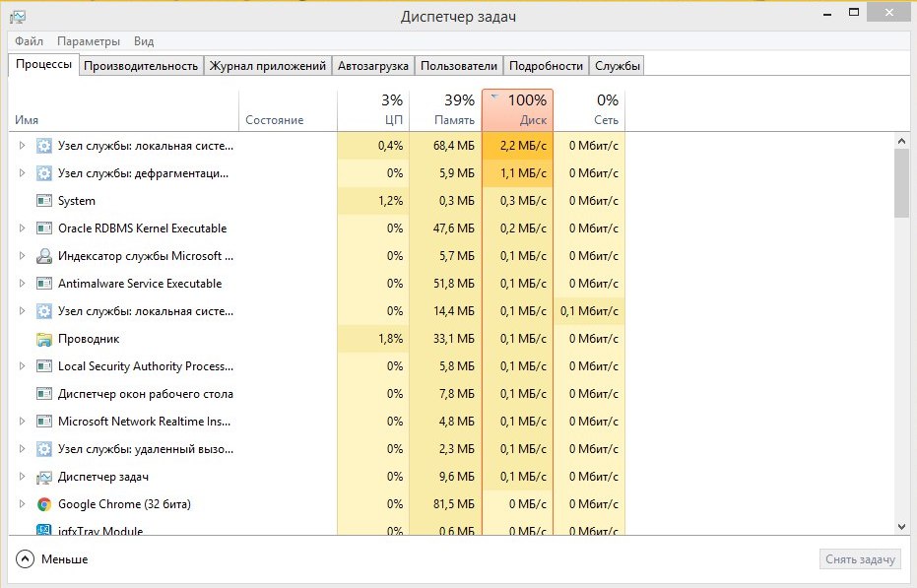Click the System process icon

click(x=44, y=201)
